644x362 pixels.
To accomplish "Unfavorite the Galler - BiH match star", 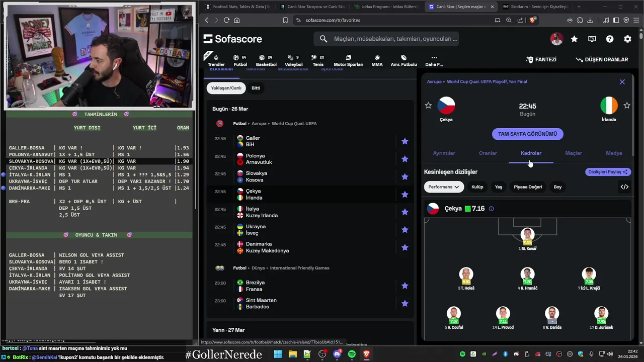I will (x=405, y=141).
